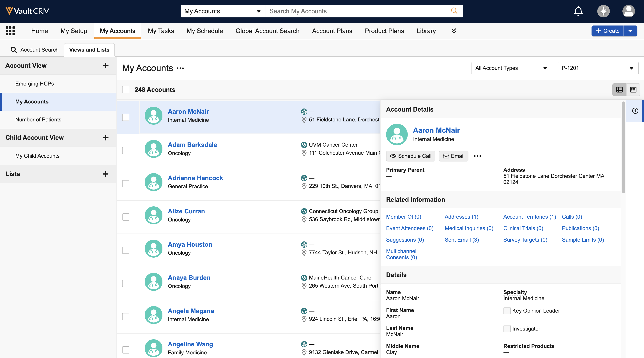Screen dimensions: 644x358
Task: Go to My Schedule tab
Action: pyautogui.click(x=204, y=31)
